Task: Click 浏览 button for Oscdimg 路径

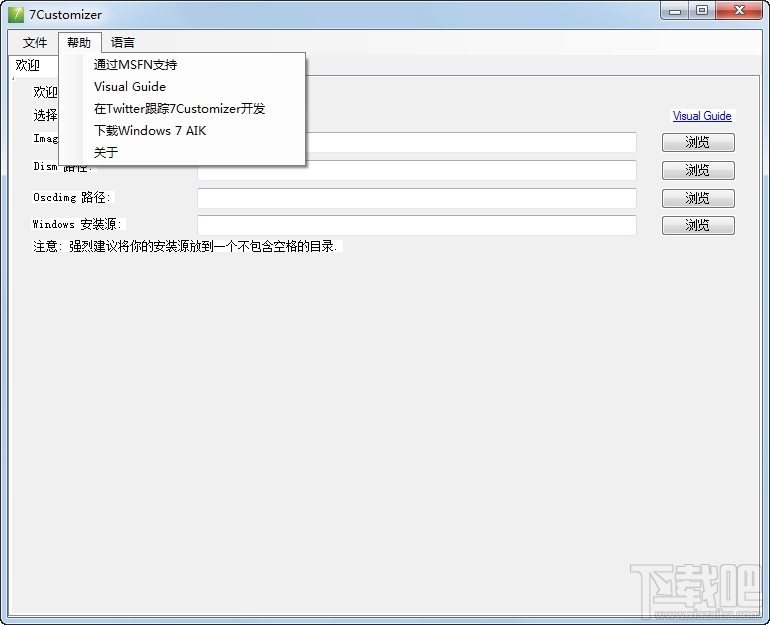Action: [x=698, y=198]
